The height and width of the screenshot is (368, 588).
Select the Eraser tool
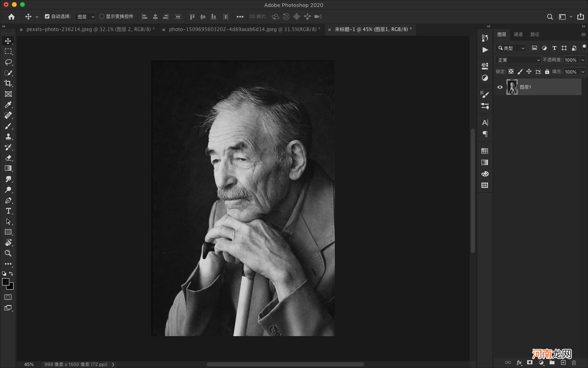point(8,158)
